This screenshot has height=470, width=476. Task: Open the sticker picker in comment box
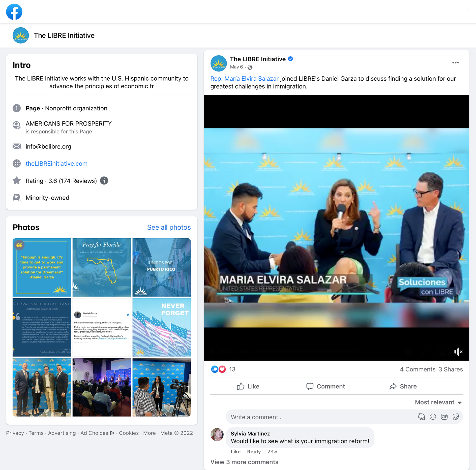pyautogui.click(x=456, y=417)
